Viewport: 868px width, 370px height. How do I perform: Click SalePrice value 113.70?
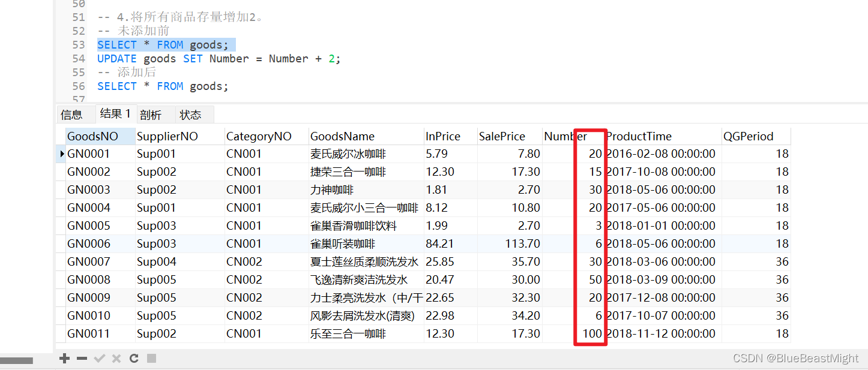(x=522, y=243)
